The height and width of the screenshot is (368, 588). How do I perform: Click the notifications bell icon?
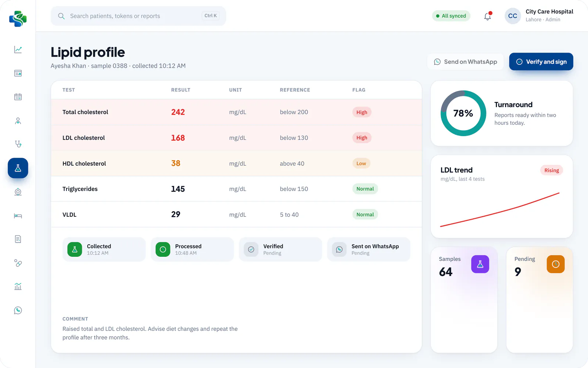(488, 16)
